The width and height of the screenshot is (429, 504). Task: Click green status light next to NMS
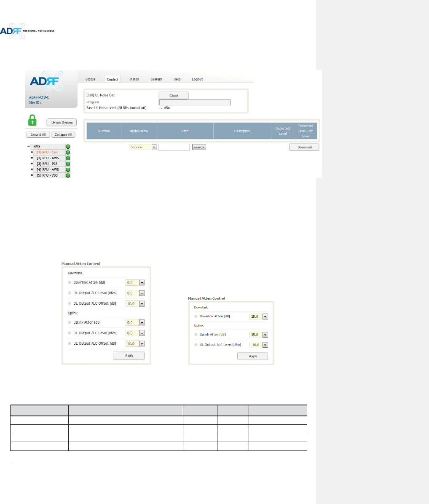tap(68, 147)
